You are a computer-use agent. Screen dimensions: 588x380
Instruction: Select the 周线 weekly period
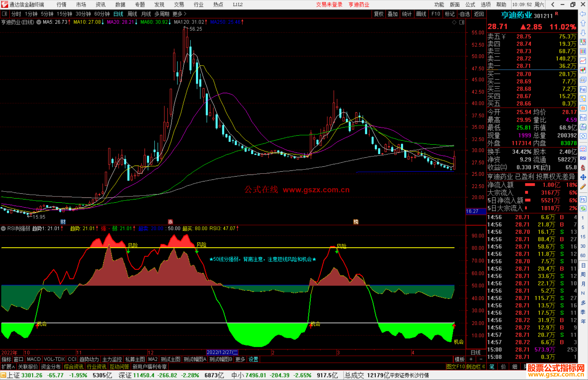coord(132,14)
